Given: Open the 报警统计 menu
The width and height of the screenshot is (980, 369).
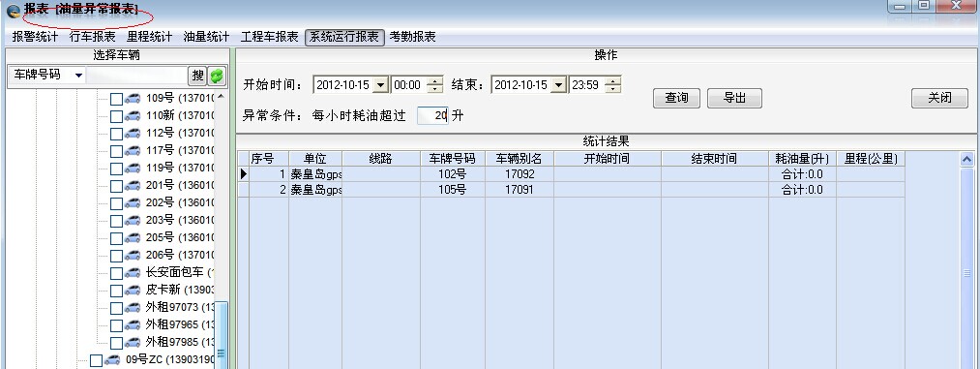Looking at the screenshot, I should (x=35, y=37).
